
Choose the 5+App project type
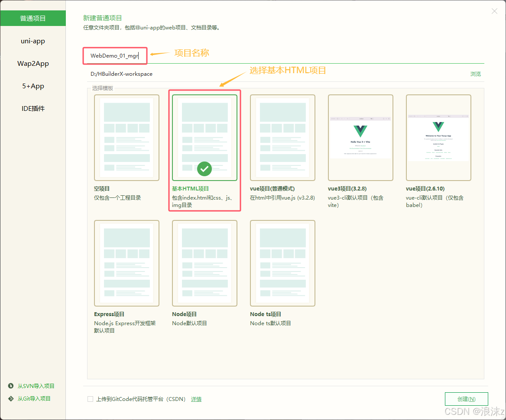pyautogui.click(x=33, y=86)
